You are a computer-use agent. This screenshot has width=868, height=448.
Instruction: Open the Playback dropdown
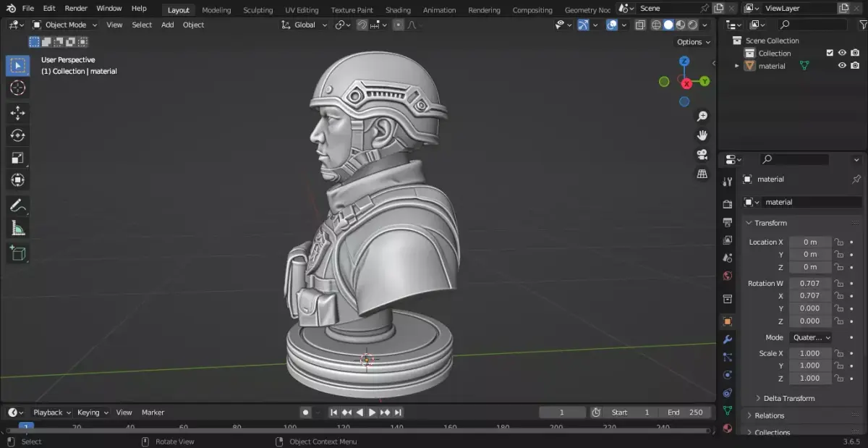point(52,413)
